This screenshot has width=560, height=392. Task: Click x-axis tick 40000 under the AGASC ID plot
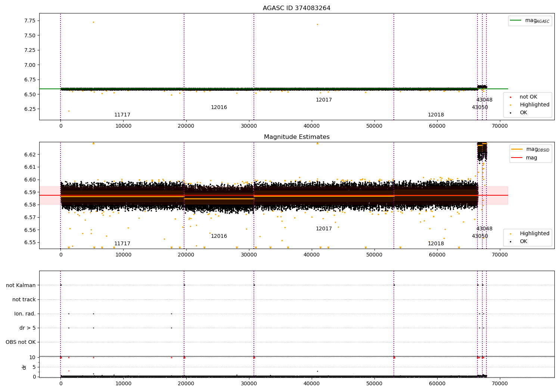click(311, 126)
